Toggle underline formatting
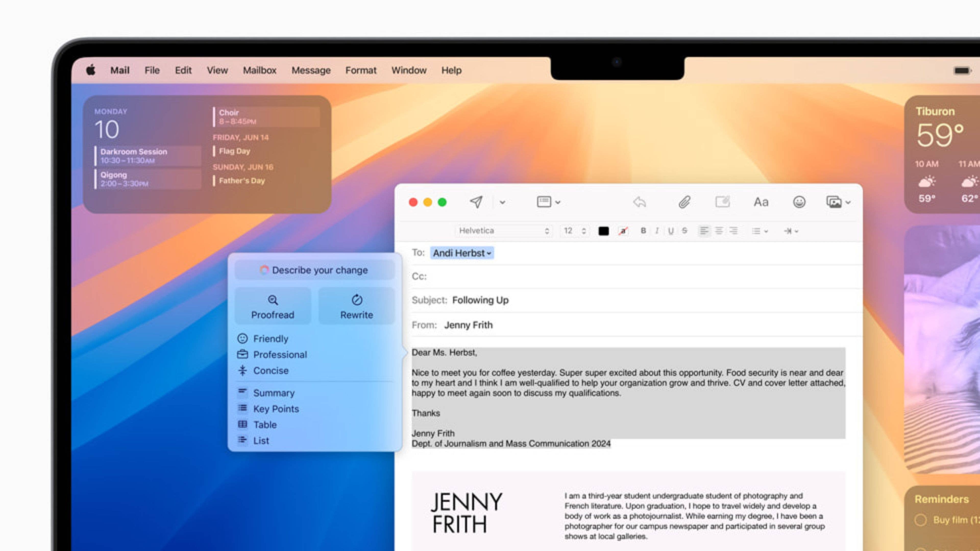 [671, 231]
